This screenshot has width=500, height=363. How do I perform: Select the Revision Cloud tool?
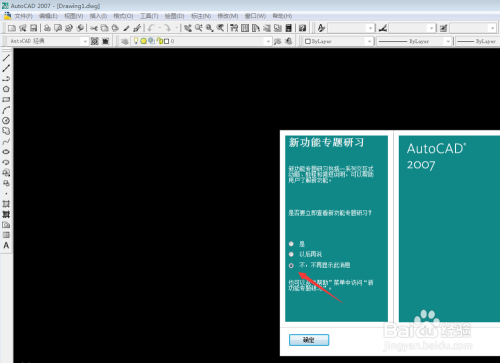[x=6, y=131]
